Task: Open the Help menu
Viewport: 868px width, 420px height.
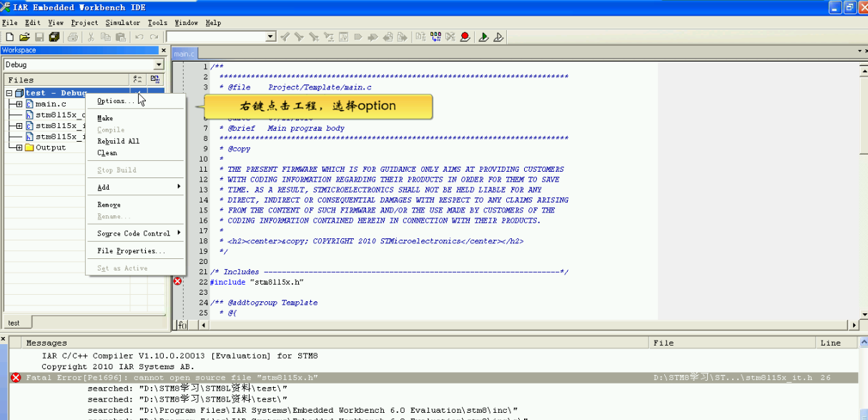Action: click(213, 23)
